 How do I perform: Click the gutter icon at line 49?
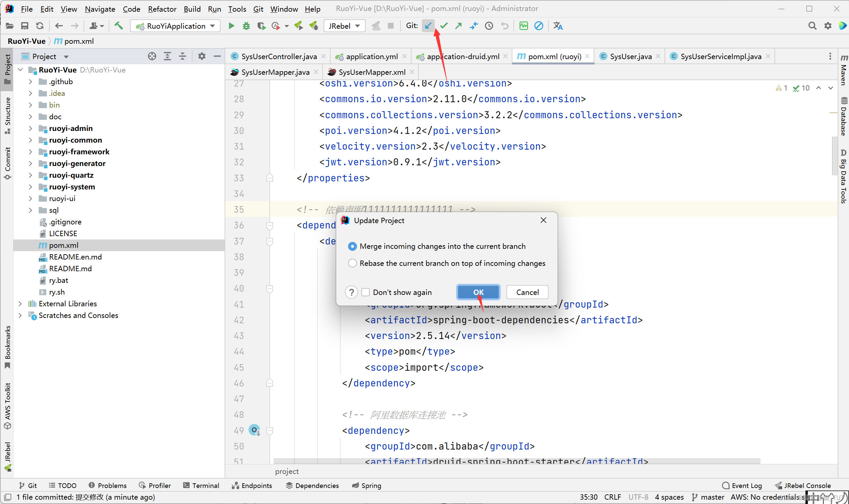254,430
